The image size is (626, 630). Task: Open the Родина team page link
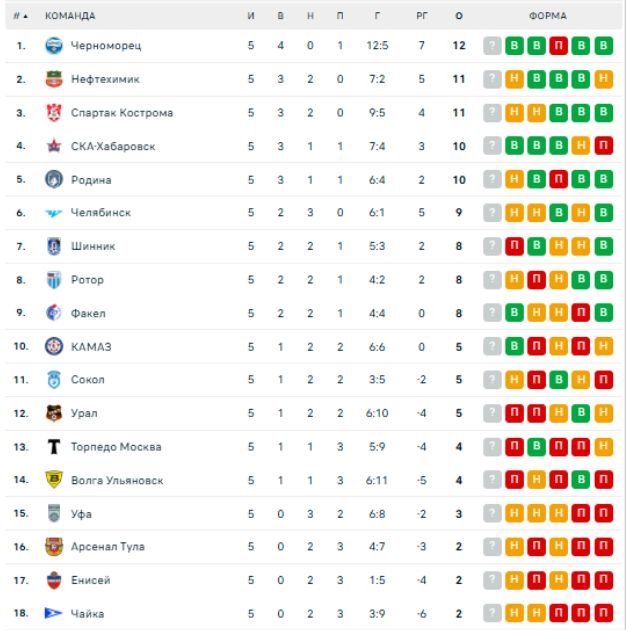click(x=91, y=180)
